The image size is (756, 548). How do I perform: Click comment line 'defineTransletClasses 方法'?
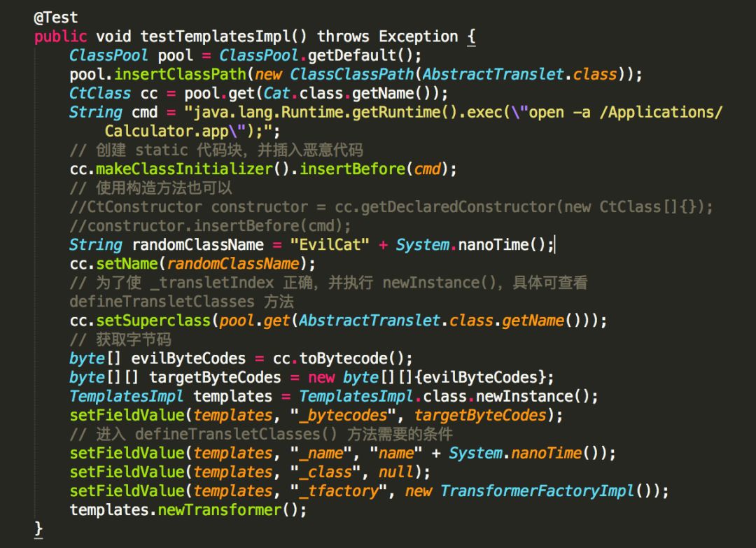181,302
